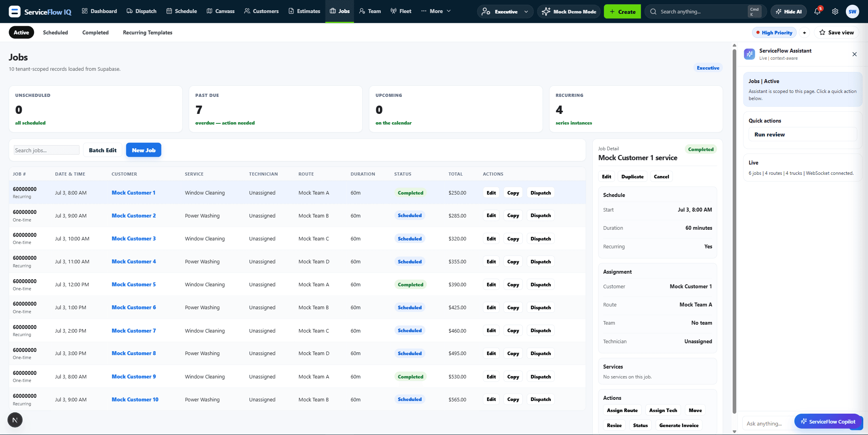This screenshot has width=868, height=435.
Task: Click the ServiceFlow Assistant sparkle icon
Action: tap(749, 54)
